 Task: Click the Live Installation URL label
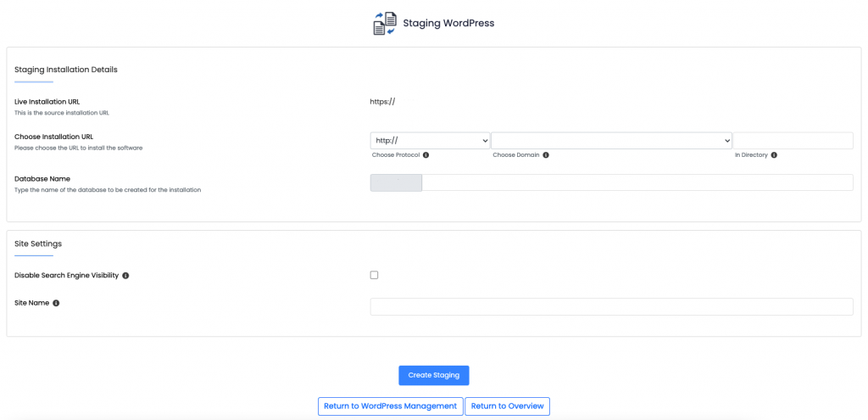coord(47,102)
